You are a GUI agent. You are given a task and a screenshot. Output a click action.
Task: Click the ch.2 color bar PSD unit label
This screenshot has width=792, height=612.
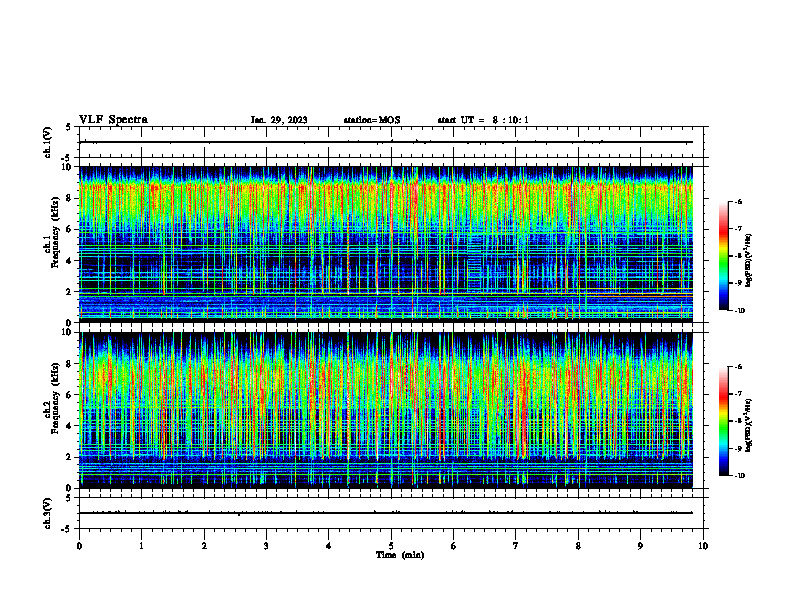click(x=748, y=425)
